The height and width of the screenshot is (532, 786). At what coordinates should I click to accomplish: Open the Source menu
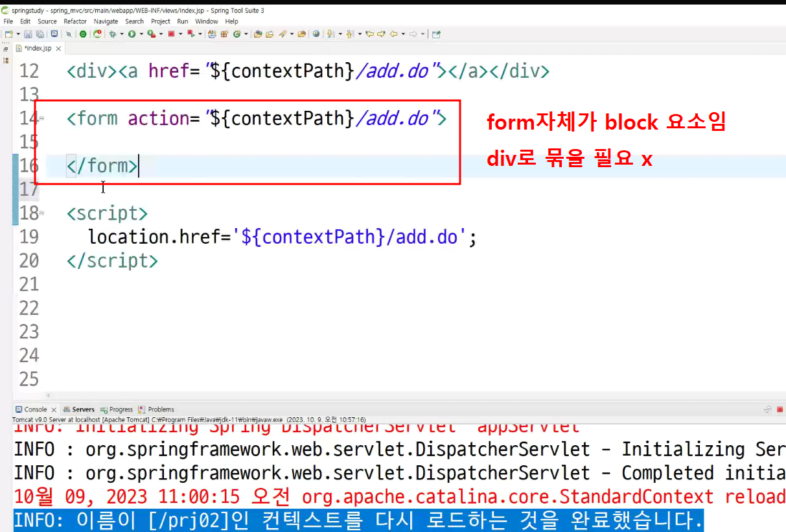coord(47,21)
